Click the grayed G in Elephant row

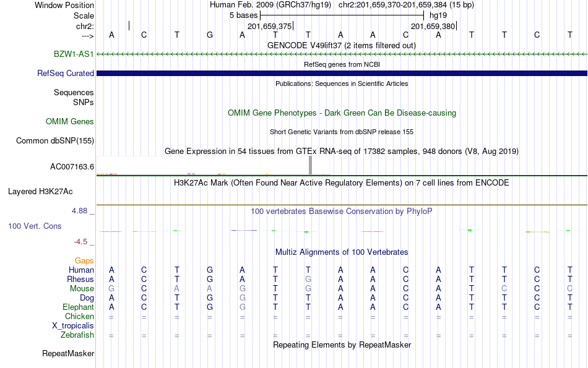pos(242,307)
